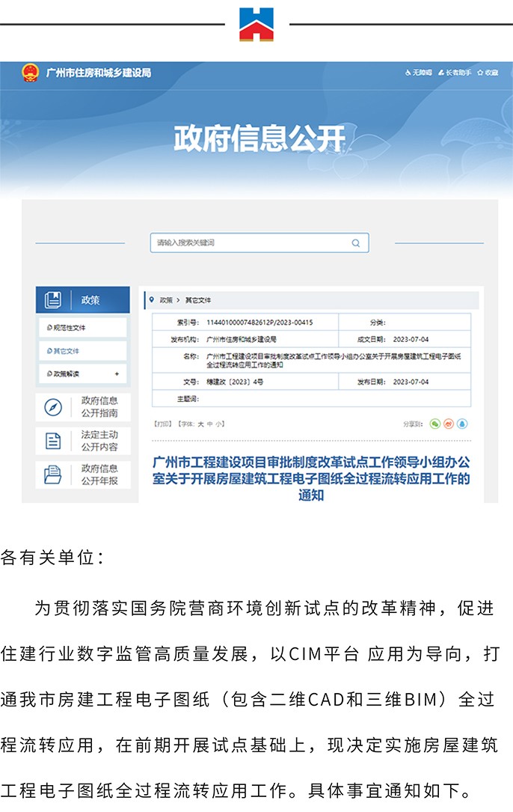Share article via WeChat icon
513x812 pixels.
pos(435,424)
